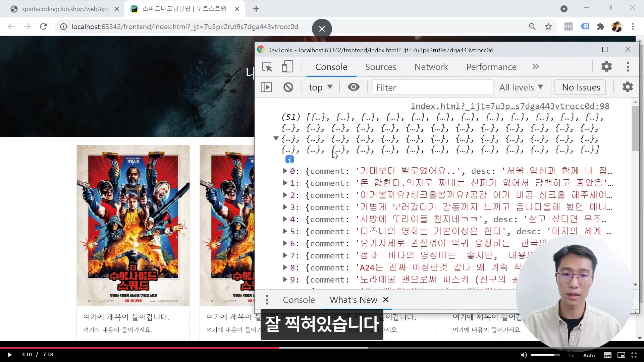Open the All levels dropdown

click(x=521, y=87)
